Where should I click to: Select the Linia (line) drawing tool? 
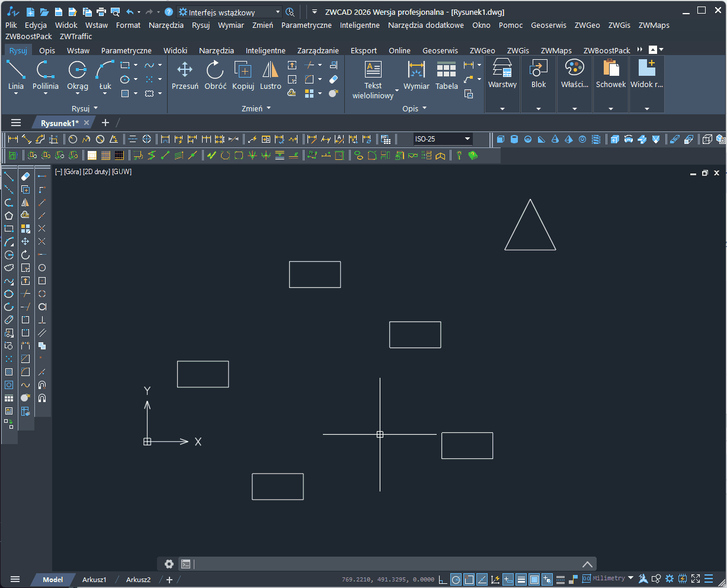point(16,75)
